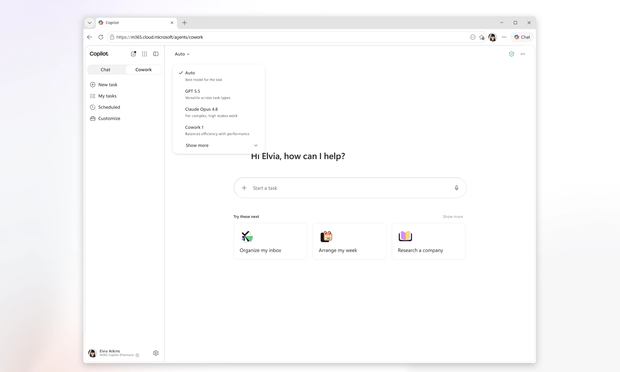620x372 pixels.
Task: Open the Customize item
Action: 105,119
